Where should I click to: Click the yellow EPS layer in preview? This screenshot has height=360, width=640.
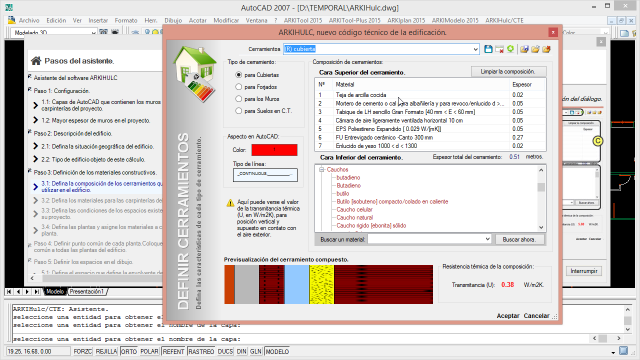(x=322, y=284)
